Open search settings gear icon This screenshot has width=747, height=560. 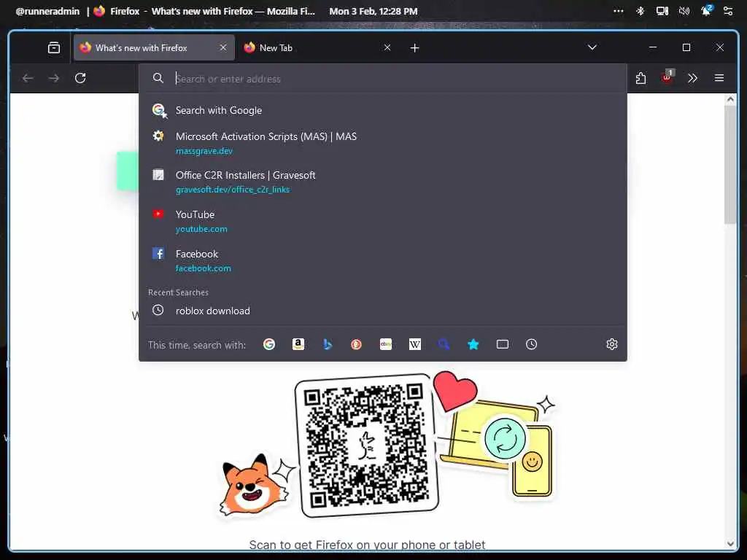612,344
